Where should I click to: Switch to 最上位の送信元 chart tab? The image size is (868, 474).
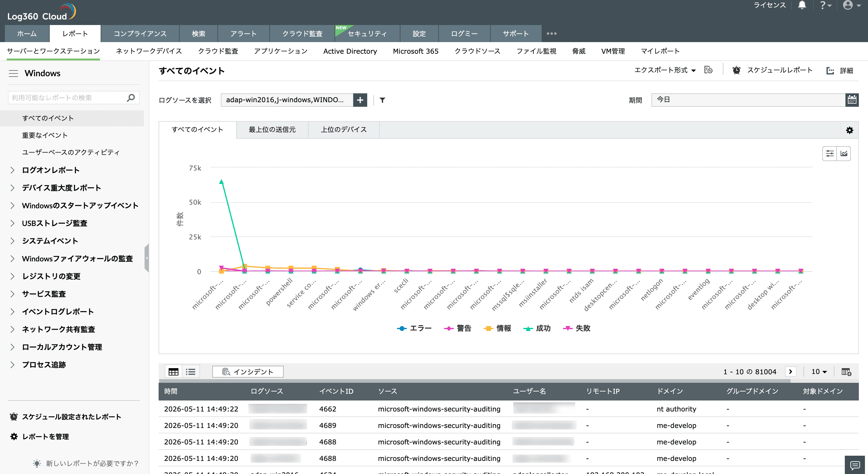pyautogui.click(x=272, y=130)
